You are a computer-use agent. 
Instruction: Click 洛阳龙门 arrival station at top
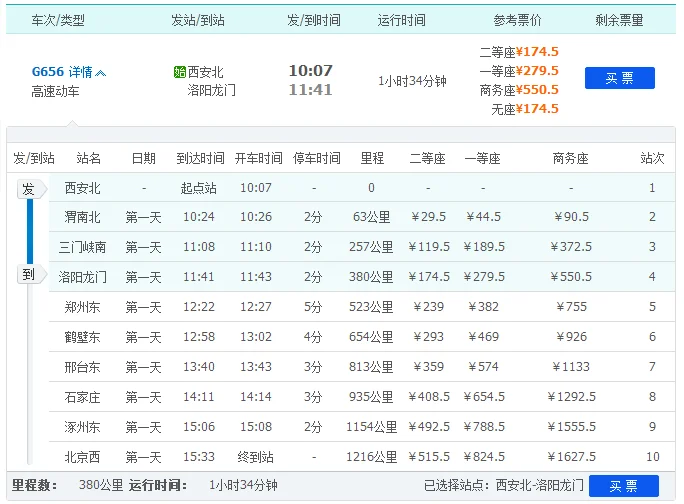tap(212, 90)
